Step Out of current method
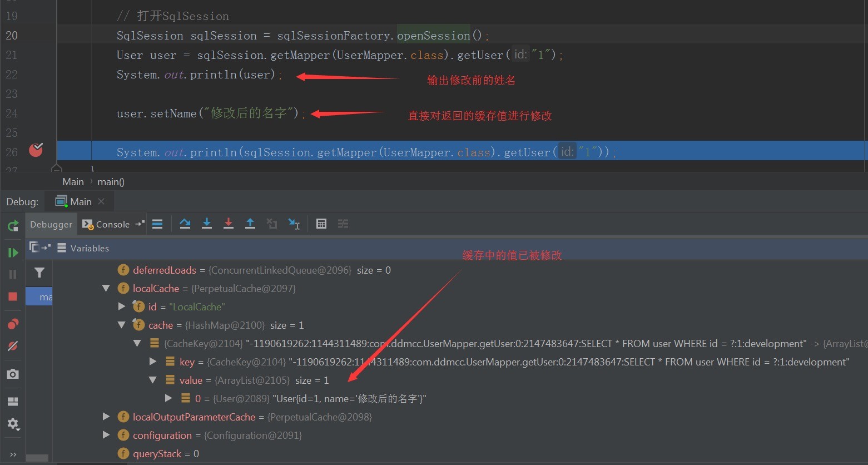The width and height of the screenshot is (868, 465). [x=250, y=224]
